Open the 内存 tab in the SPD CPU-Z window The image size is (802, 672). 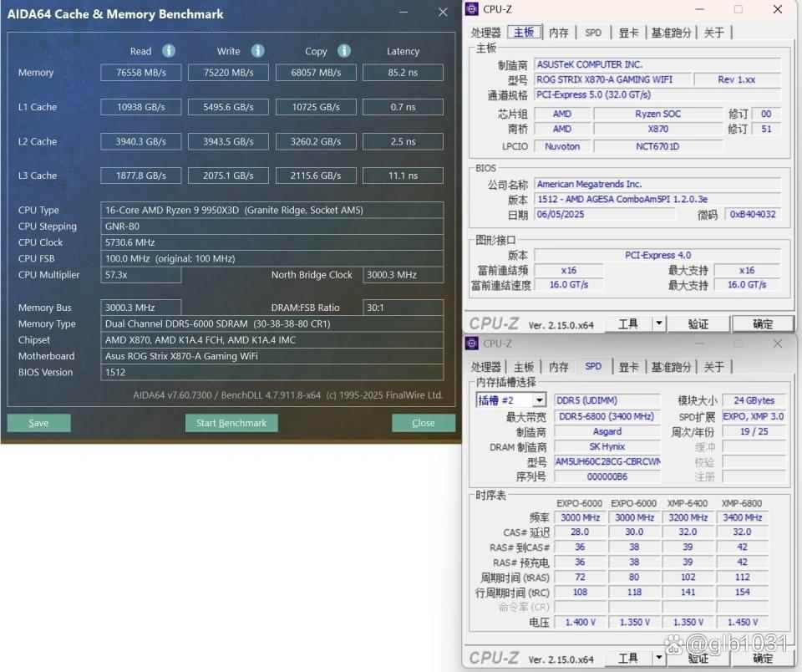coord(559,367)
